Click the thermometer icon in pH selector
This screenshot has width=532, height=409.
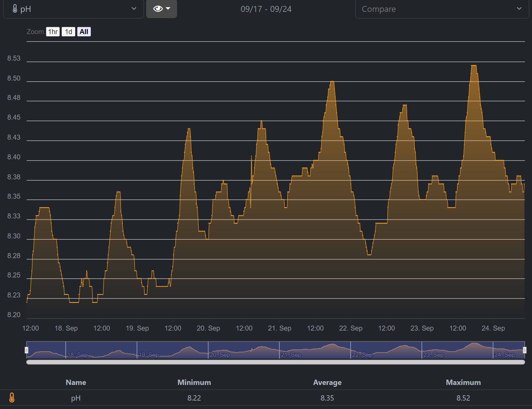pyautogui.click(x=15, y=9)
